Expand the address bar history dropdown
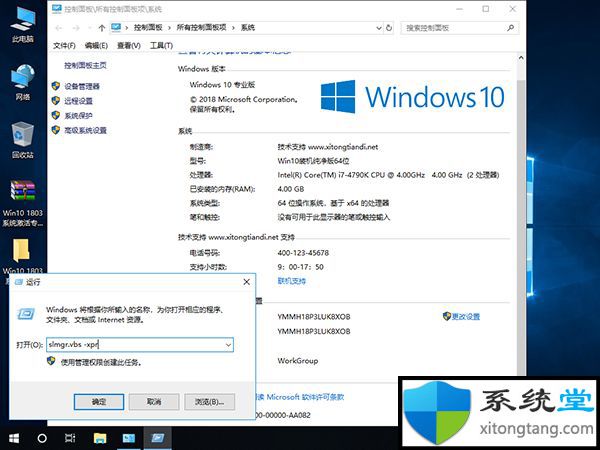 click(378, 28)
